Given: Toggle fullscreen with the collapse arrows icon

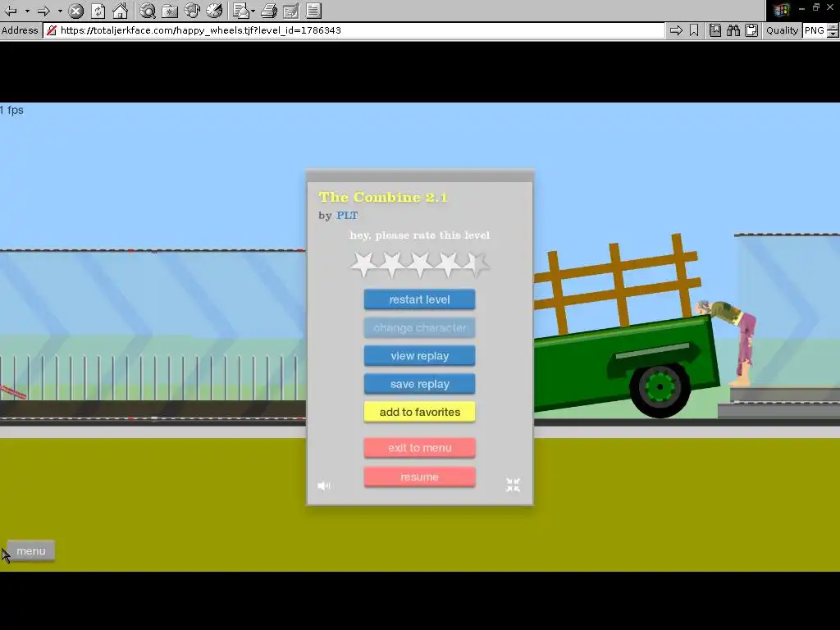Looking at the screenshot, I should coord(513,485).
